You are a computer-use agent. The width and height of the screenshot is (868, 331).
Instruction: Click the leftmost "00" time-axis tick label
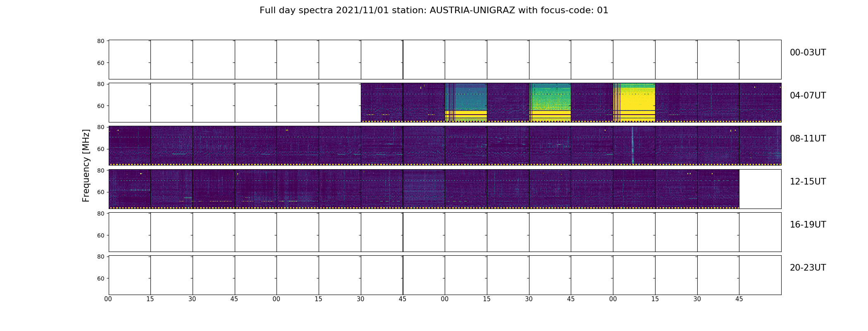click(108, 299)
